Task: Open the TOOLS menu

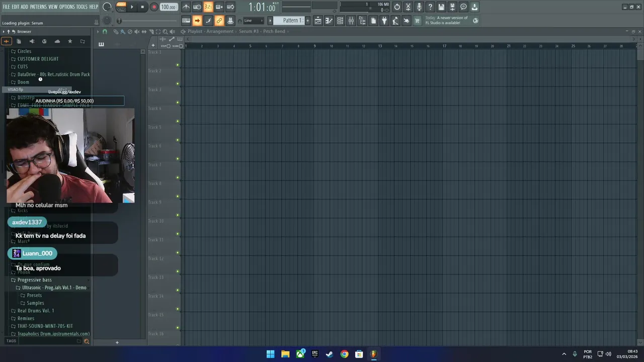Action: coord(82,7)
